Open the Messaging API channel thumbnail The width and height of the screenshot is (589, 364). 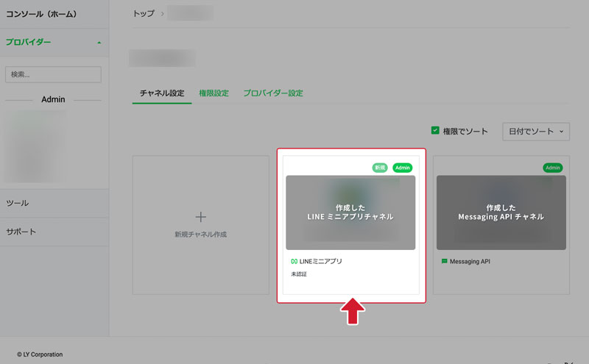point(501,213)
